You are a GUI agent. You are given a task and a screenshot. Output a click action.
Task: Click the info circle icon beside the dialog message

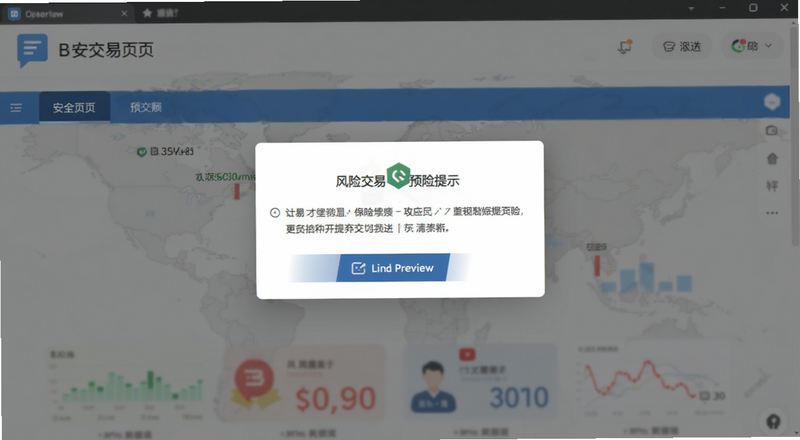275,213
